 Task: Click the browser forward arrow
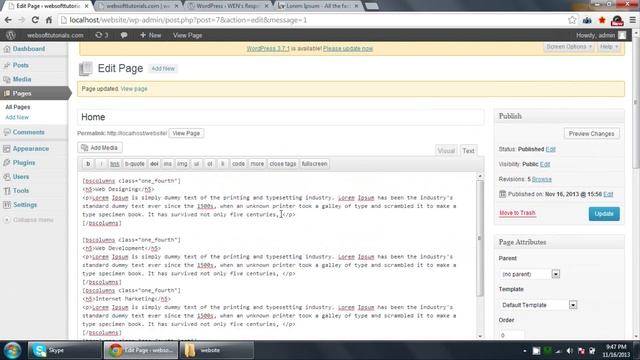21,20
